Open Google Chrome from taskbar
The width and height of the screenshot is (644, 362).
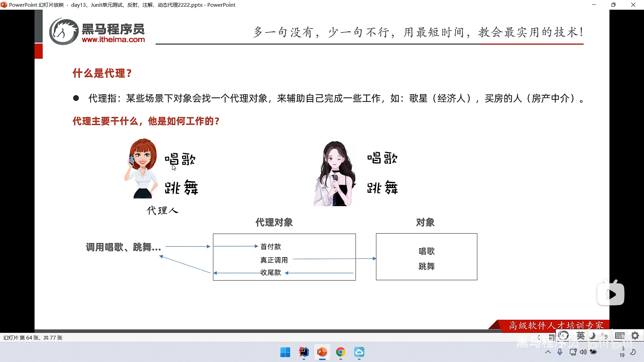(340, 352)
